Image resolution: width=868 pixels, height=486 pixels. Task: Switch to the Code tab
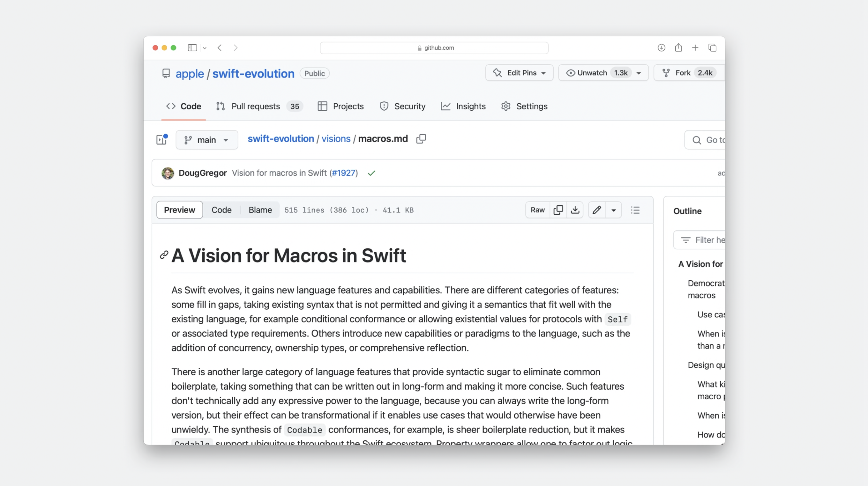(183, 106)
